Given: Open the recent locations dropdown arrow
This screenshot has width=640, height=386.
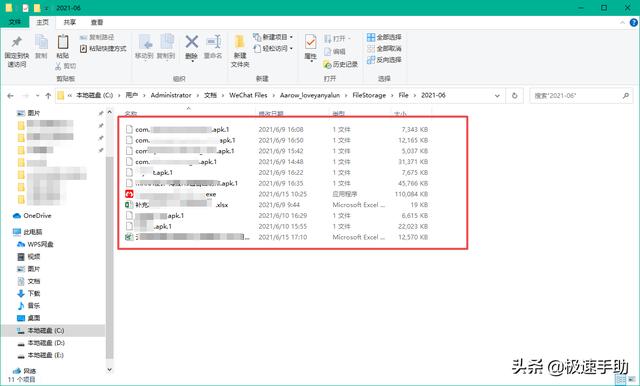Looking at the screenshot, I should point(37,96).
